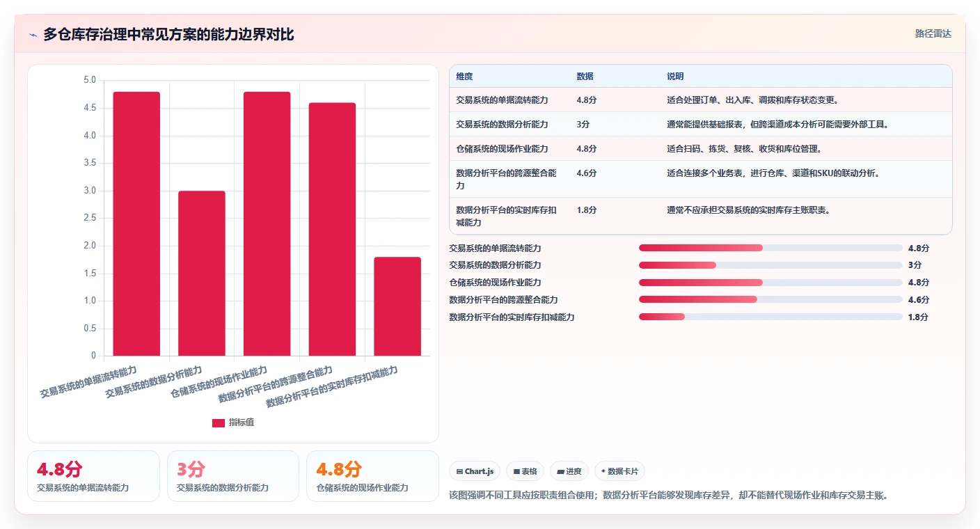Viewport: 980px width, 529px height.
Task: Click the 1.8分 value in the table
Action: tap(587, 210)
